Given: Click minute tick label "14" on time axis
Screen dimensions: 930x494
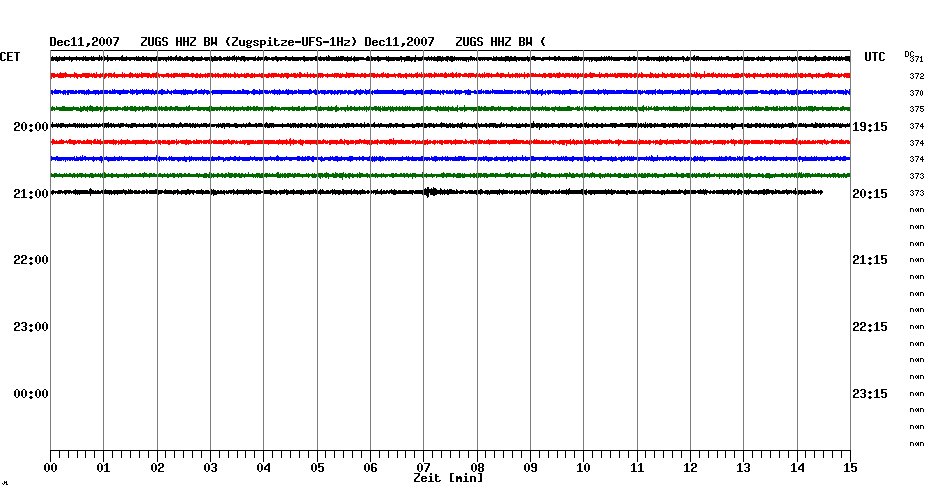Looking at the screenshot, I should coord(797,468).
